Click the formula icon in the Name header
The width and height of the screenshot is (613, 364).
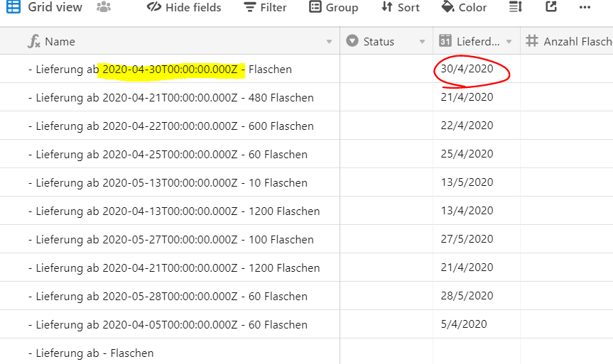(x=33, y=41)
